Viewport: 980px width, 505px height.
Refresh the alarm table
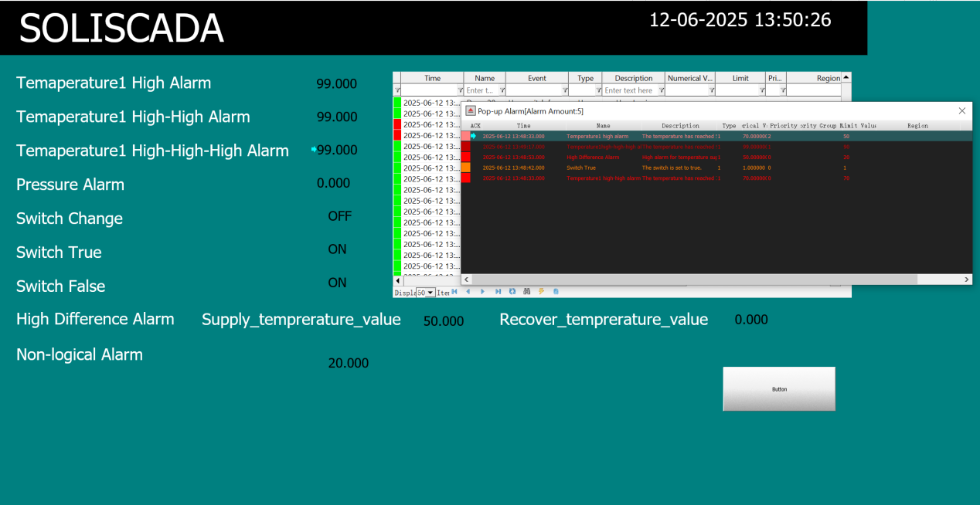[512, 292]
